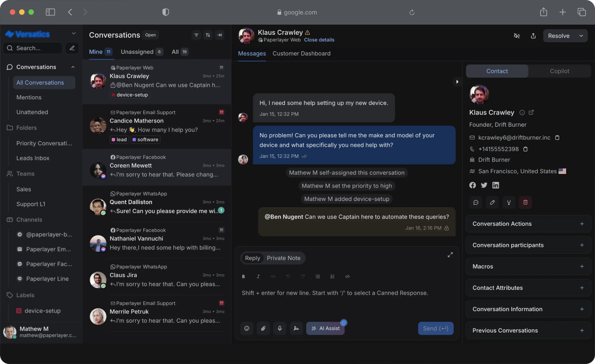Click the merge contact icon
Viewport: 595px width, 364px height.
[x=509, y=202]
